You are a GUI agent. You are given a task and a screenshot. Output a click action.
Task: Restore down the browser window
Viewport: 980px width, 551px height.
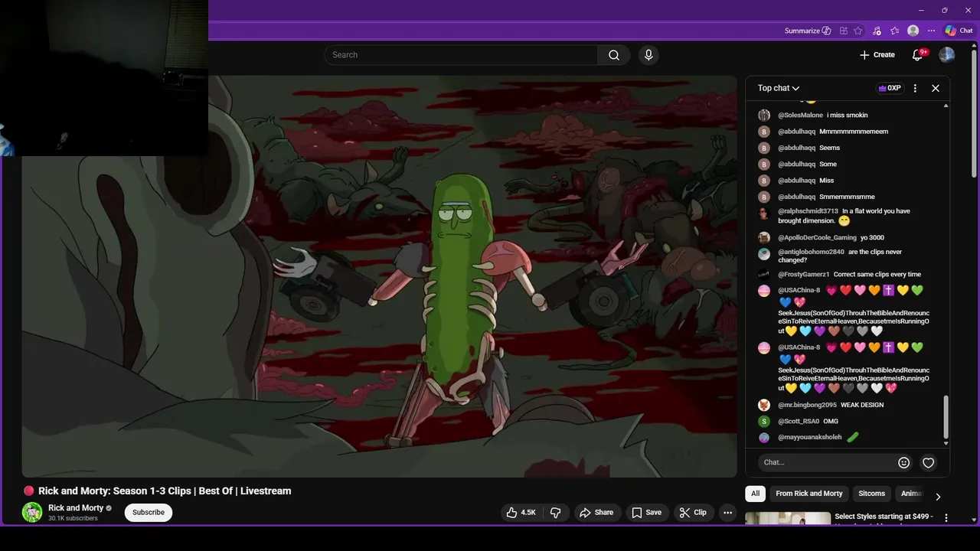[x=944, y=10]
